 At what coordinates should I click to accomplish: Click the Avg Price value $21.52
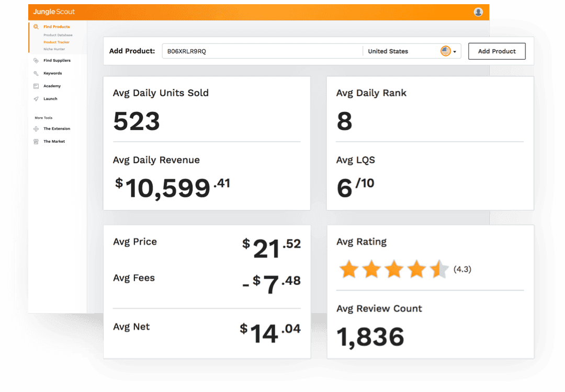click(272, 248)
